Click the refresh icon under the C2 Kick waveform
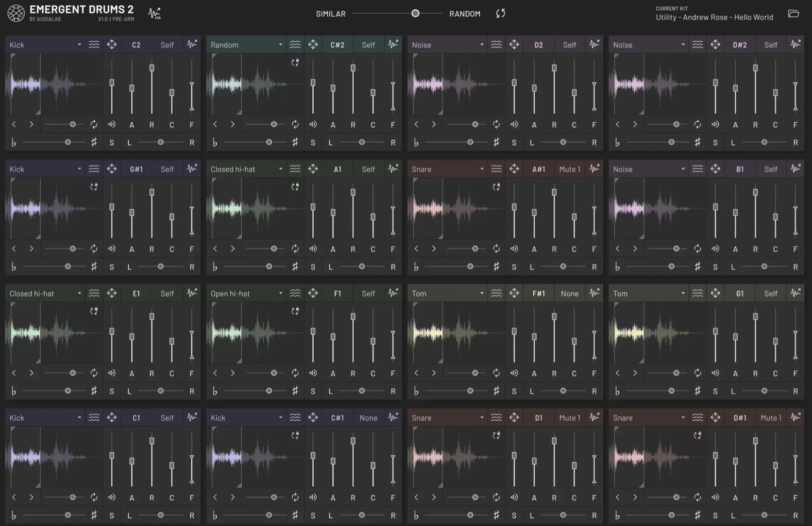This screenshot has height=526, width=812. click(x=94, y=125)
